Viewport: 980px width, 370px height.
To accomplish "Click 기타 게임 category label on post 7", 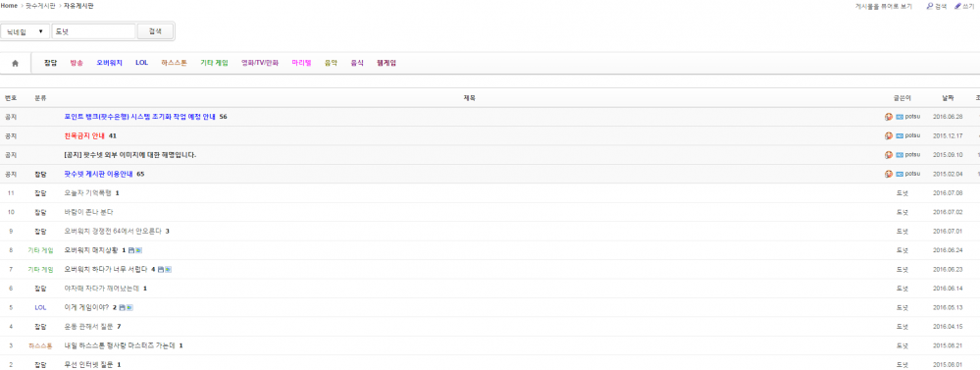I will (x=40, y=269).
